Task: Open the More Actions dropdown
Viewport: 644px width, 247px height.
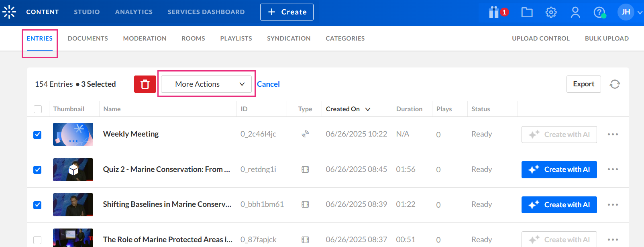Action: (x=206, y=84)
